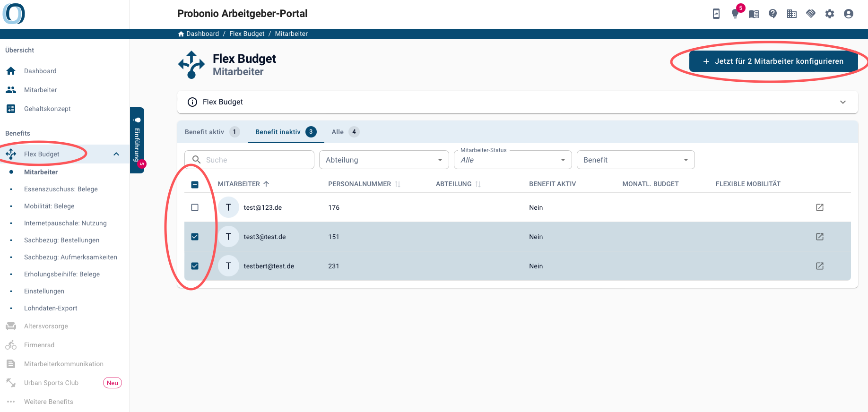The image size is (868, 412).
Task: Open the lightbulb tips with badge 5
Action: pyautogui.click(x=735, y=14)
